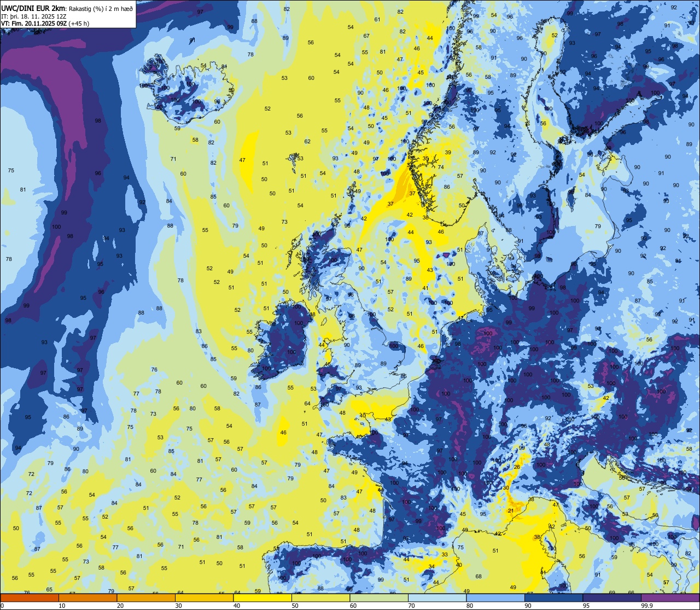Click the 10–20% orange legend swatch
This screenshot has width=700, height=610.
[x=87, y=597]
